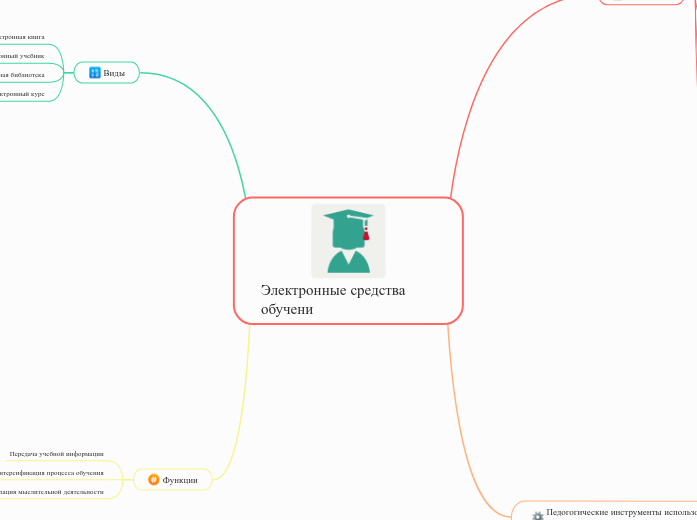Click the graduate student image in central node

pyautogui.click(x=348, y=241)
